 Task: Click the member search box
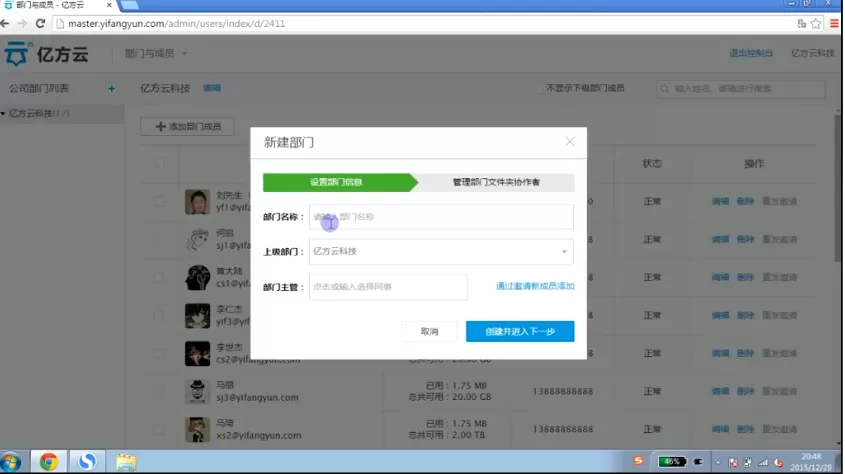(740, 89)
